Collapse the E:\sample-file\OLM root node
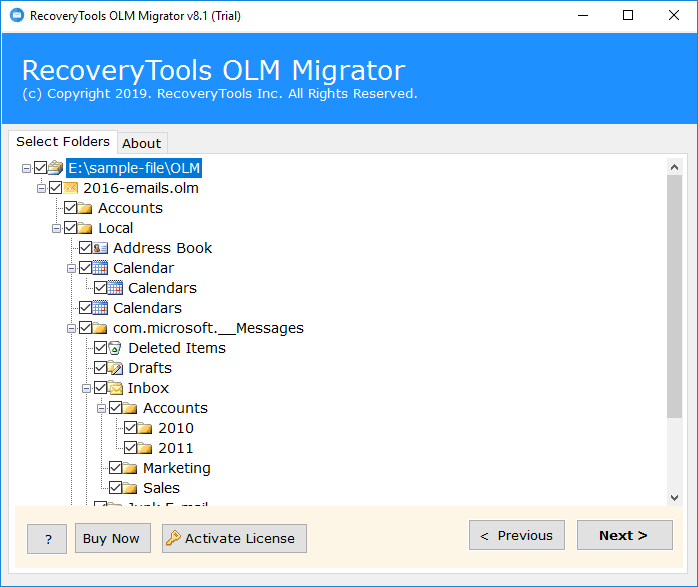Screen dimensions: 698x587 coord(26,168)
